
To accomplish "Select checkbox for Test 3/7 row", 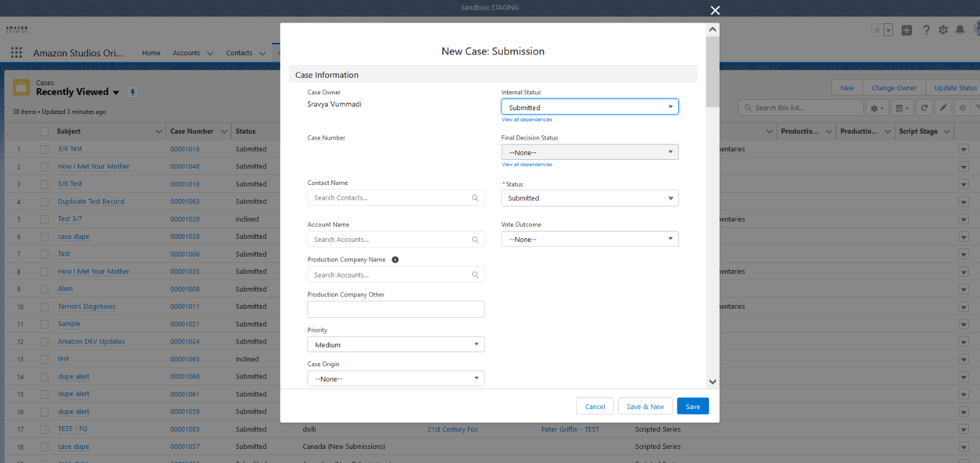I will (44, 219).
